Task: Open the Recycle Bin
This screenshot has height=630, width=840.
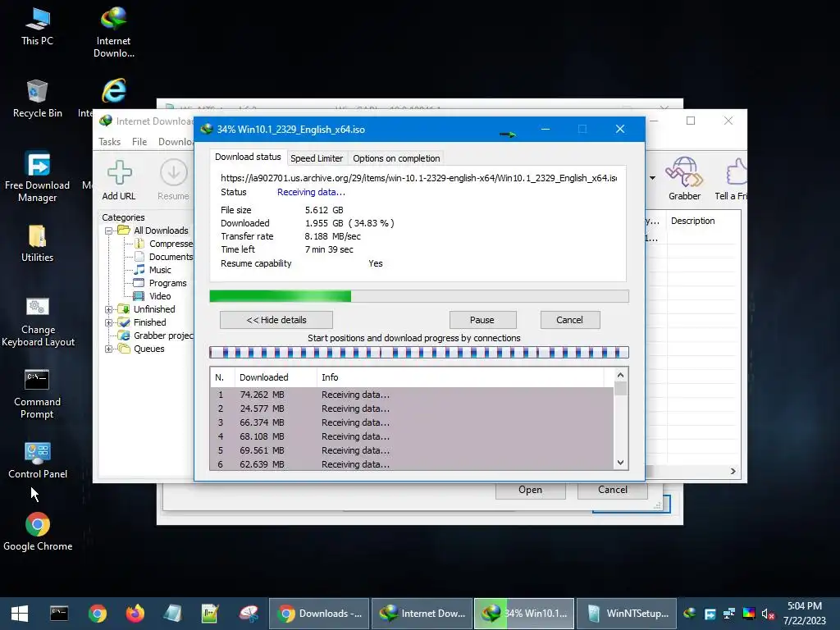Action: tap(38, 99)
